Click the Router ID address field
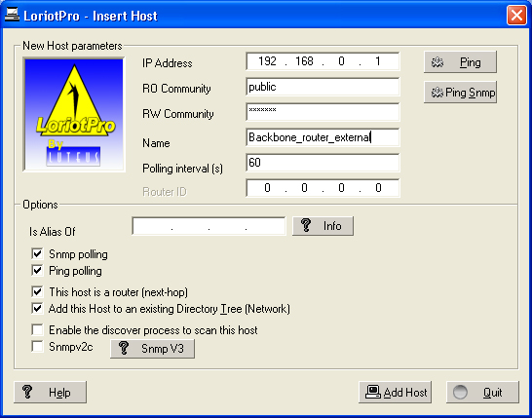Screen dimensions: 532x418 coord(323,188)
